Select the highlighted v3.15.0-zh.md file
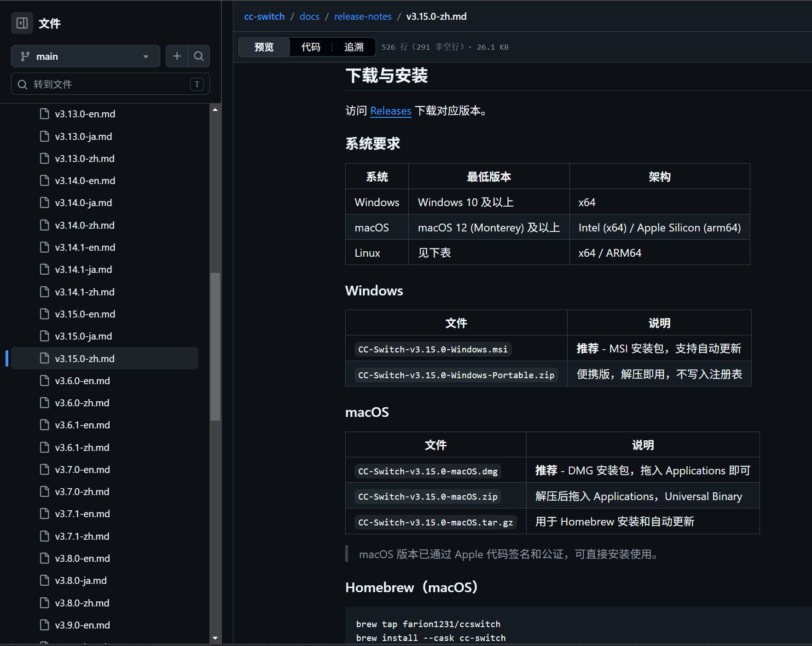 tap(105, 358)
